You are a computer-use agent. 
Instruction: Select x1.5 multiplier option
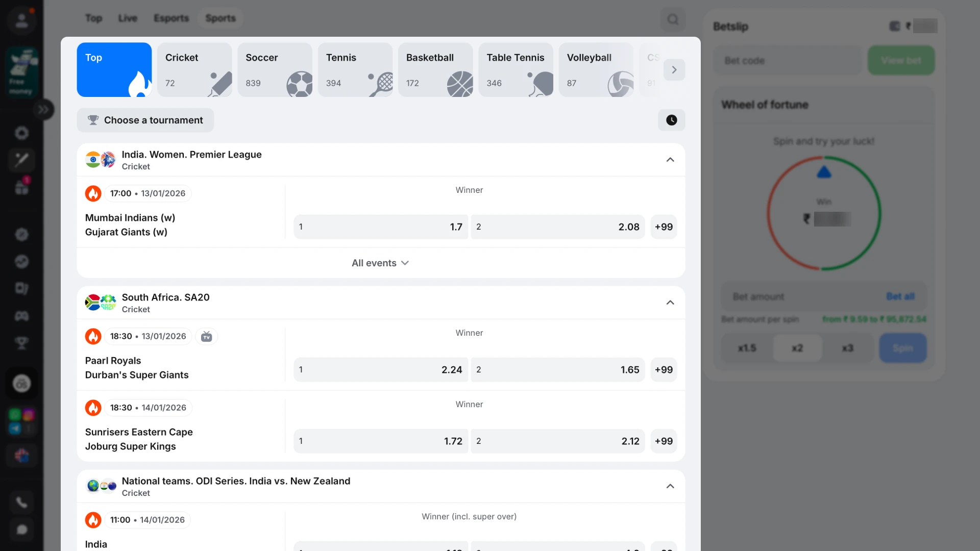point(747,348)
